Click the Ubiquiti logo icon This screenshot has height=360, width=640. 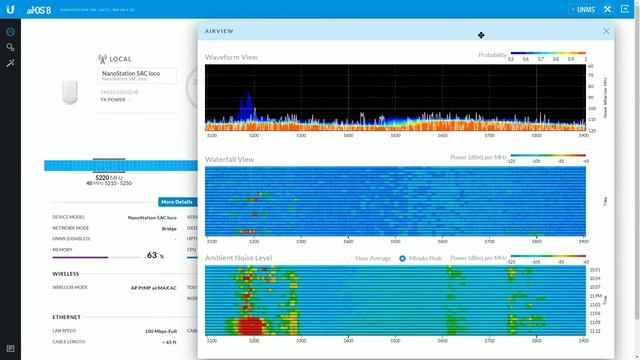point(10,9)
